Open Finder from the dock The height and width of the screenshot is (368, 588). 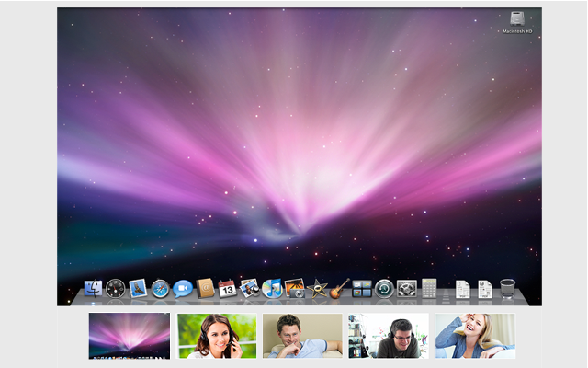[93, 289]
